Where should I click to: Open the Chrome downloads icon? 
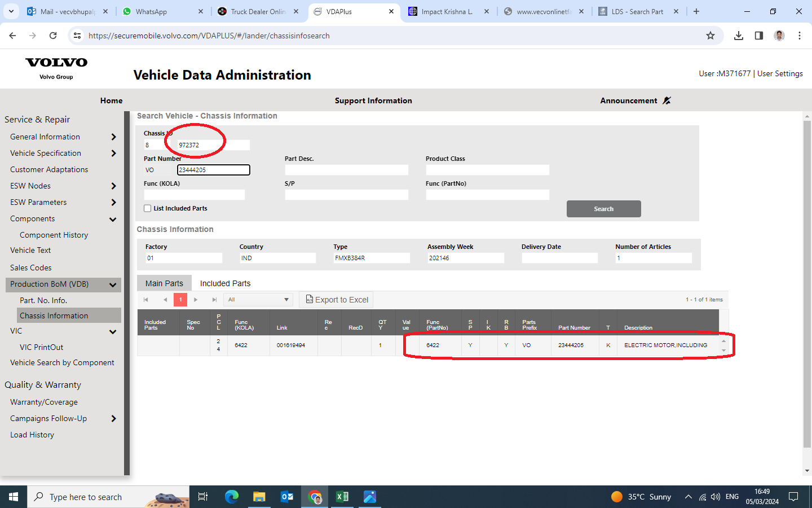coord(738,36)
